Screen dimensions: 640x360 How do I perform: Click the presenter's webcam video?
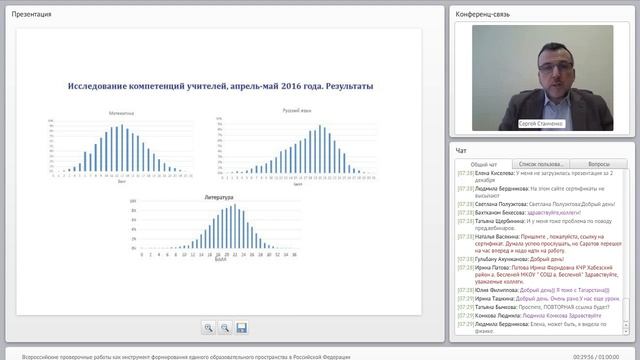(x=542, y=78)
